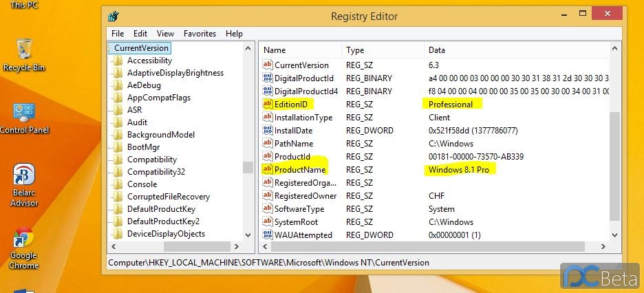Select the DigitalProductId4 binary value icon
The image size is (644, 293).
coord(268,91)
